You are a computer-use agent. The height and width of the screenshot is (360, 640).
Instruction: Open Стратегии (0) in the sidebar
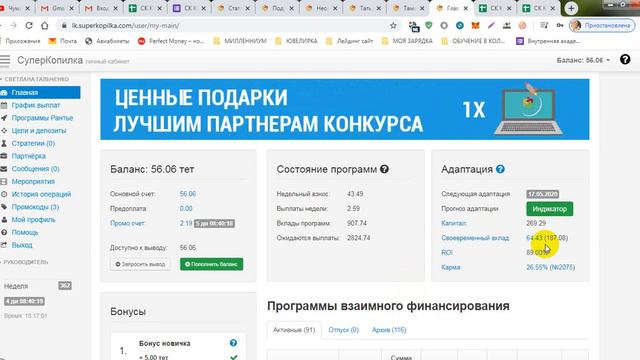[x=33, y=143]
